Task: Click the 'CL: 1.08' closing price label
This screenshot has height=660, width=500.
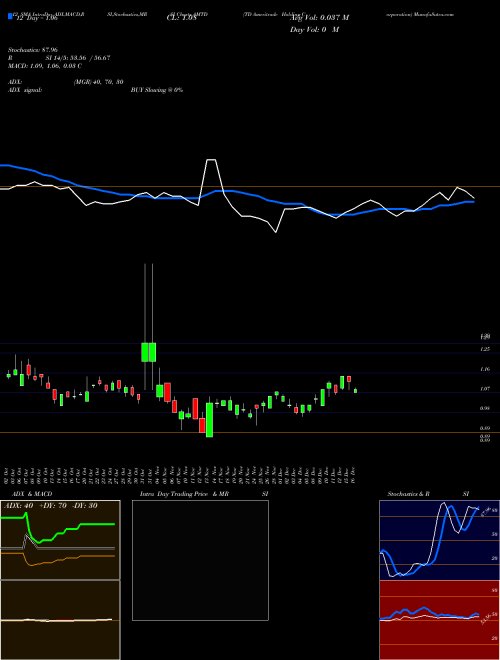Action: 181,18
